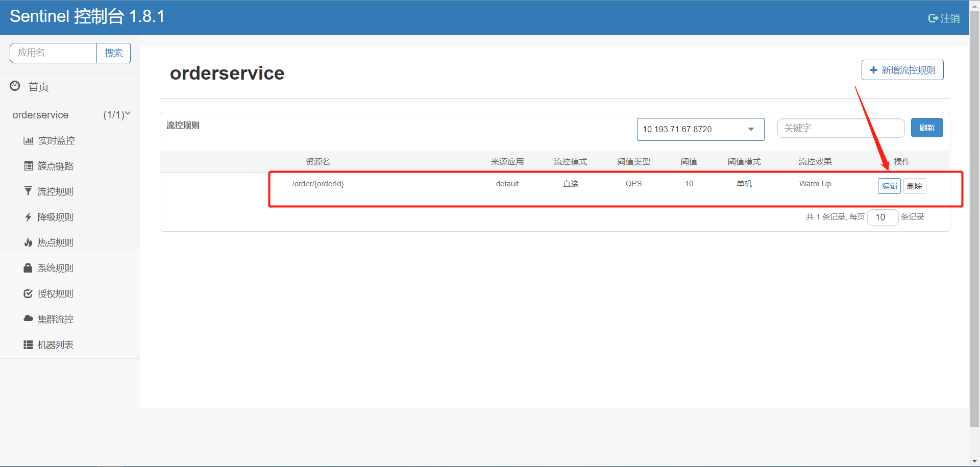Click the list icon for 簇点链路

point(29,166)
